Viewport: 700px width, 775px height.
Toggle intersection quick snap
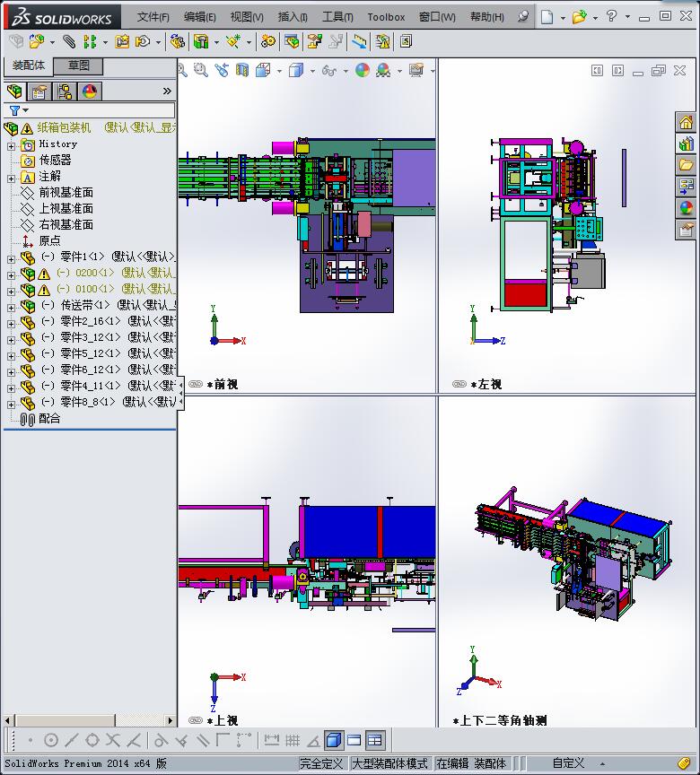[113, 740]
